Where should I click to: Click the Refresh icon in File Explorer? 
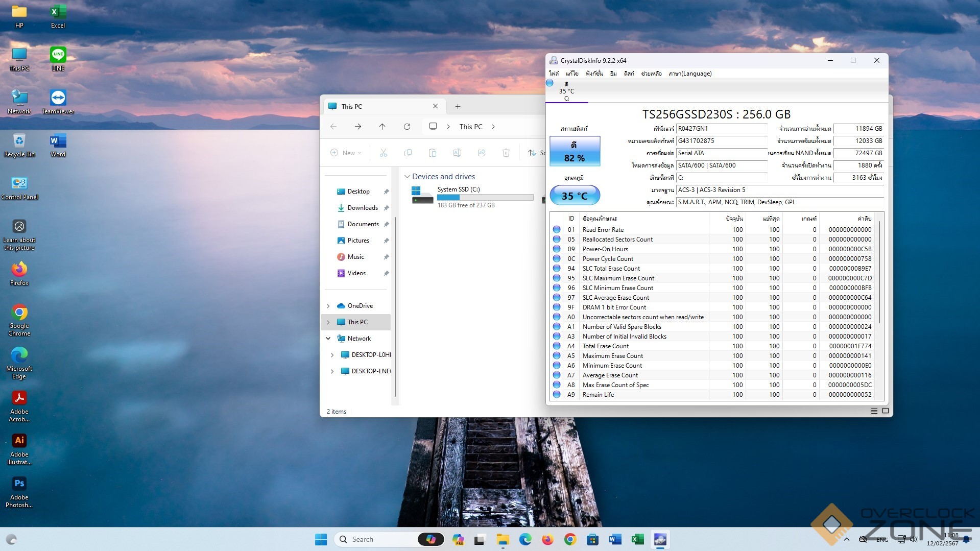407,127
